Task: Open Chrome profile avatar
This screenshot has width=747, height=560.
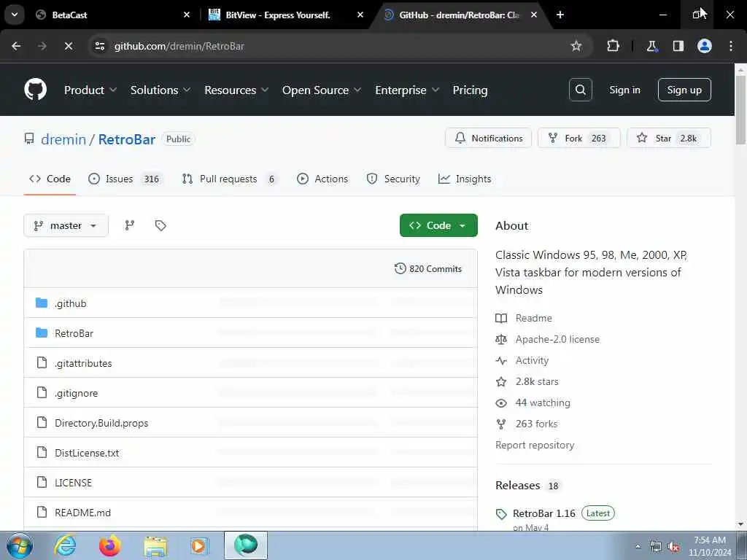Action: click(705, 46)
